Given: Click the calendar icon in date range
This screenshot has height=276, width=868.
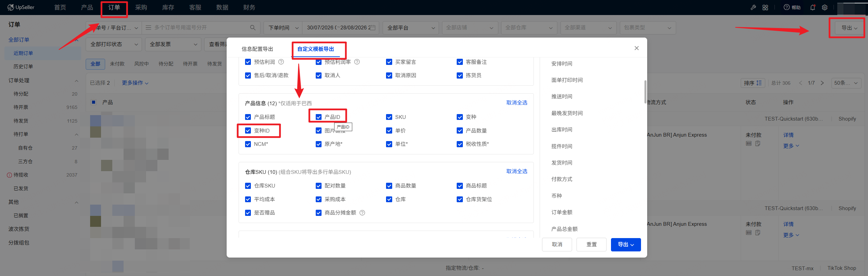Looking at the screenshot, I should [x=373, y=27].
